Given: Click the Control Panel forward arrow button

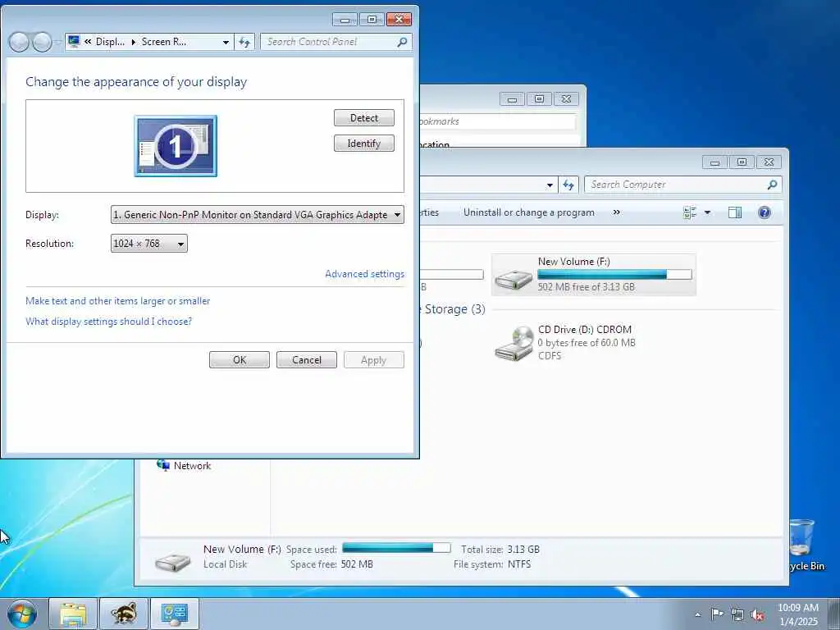Looking at the screenshot, I should tap(42, 42).
